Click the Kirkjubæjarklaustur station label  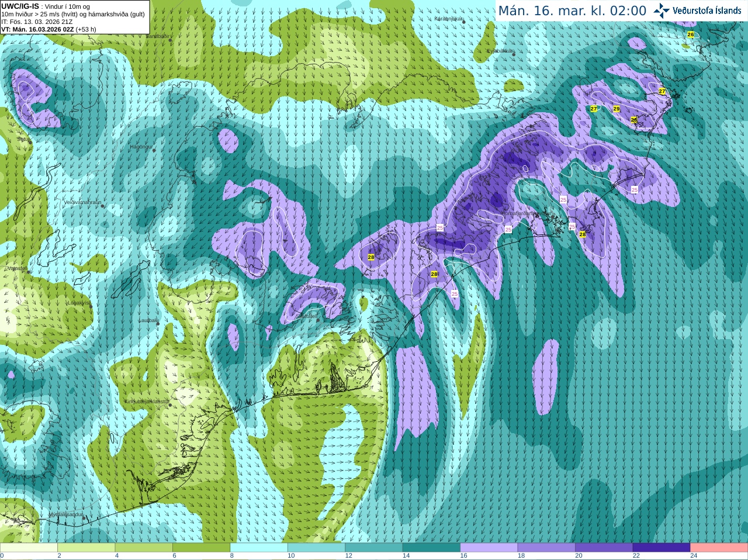tap(147, 402)
